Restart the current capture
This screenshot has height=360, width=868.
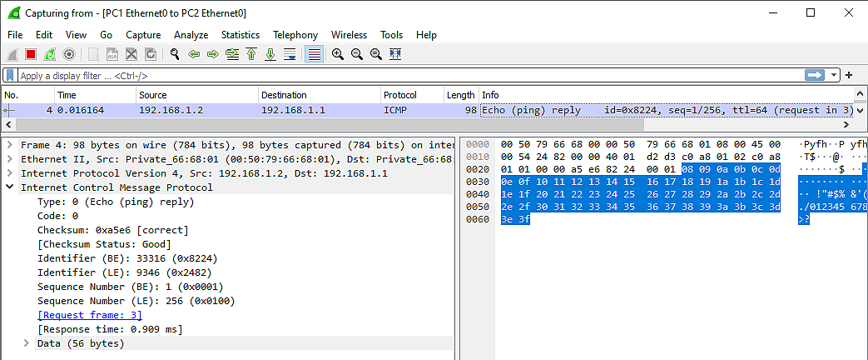click(50, 54)
